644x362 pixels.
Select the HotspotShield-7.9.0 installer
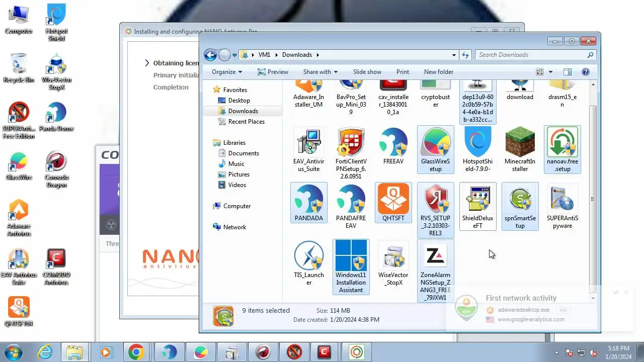point(478,149)
